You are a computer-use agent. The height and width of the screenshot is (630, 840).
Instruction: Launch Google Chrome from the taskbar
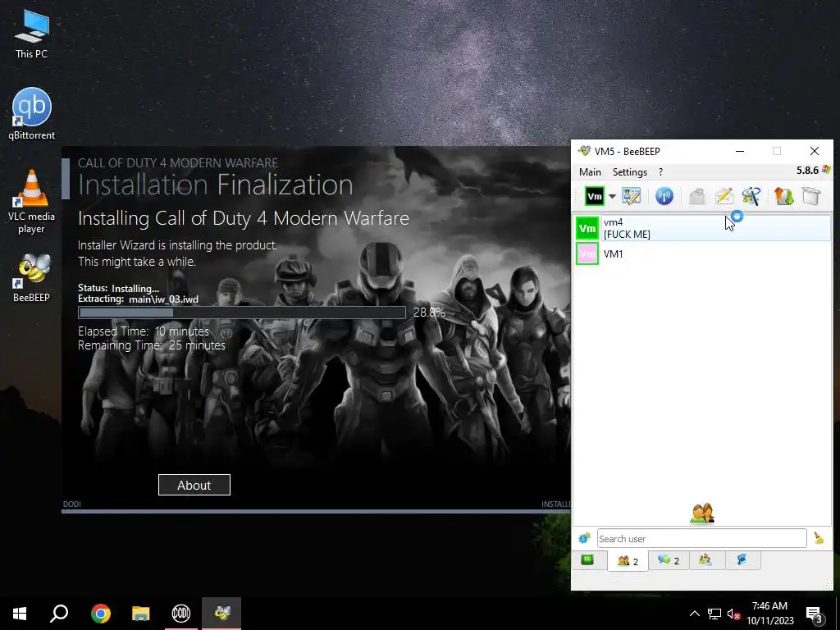100,614
